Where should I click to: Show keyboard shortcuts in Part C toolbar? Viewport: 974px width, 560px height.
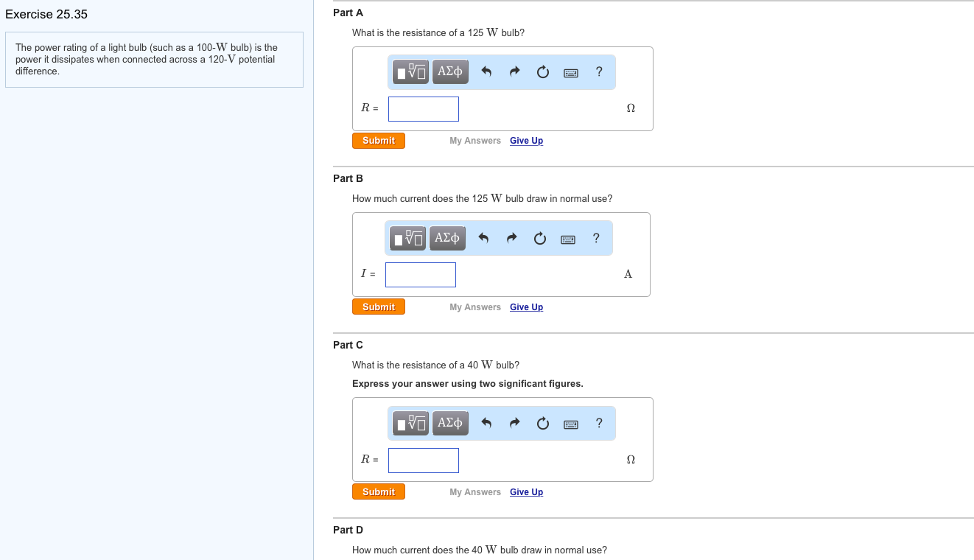(x=571, y=424)
